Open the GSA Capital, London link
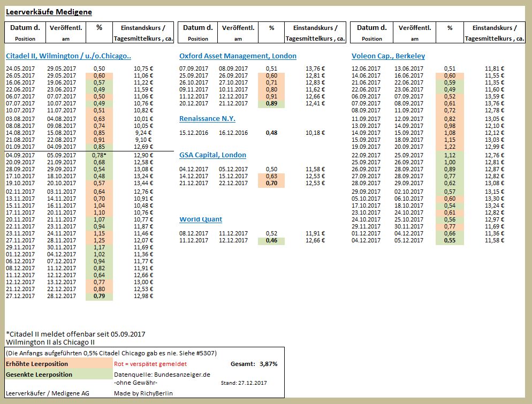 [x=214, y=155]
